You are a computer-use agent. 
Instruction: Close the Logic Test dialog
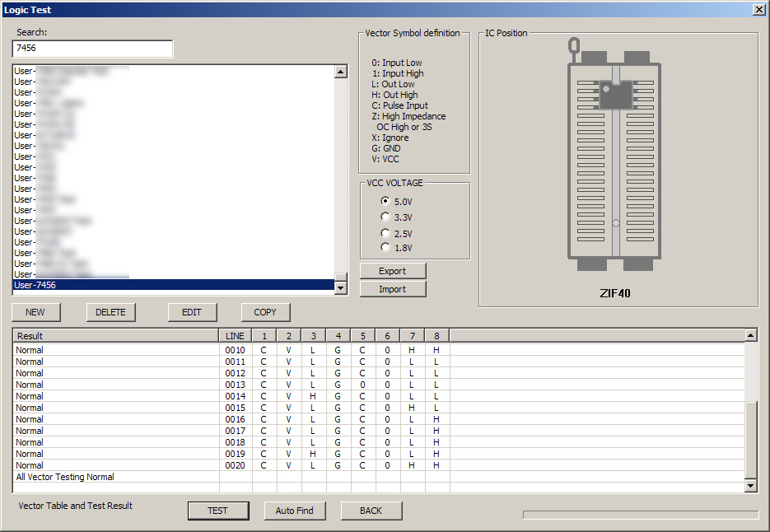coord(759,9)
